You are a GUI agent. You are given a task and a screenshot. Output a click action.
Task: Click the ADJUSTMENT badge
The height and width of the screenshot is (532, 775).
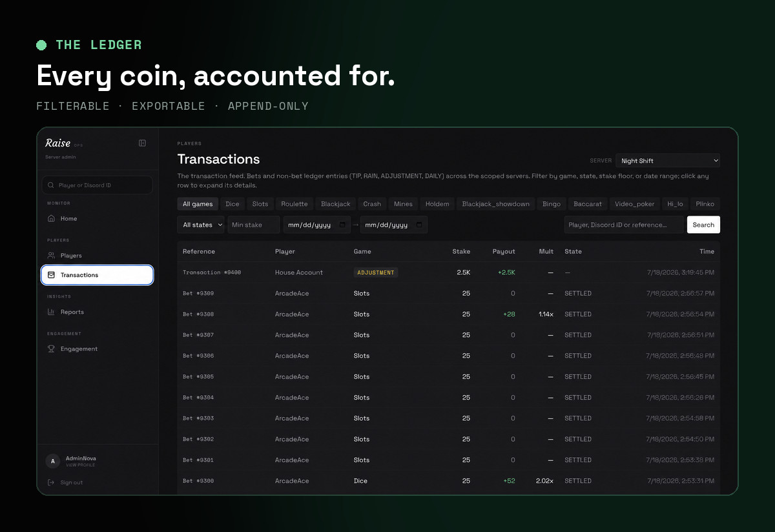[376, 272]
